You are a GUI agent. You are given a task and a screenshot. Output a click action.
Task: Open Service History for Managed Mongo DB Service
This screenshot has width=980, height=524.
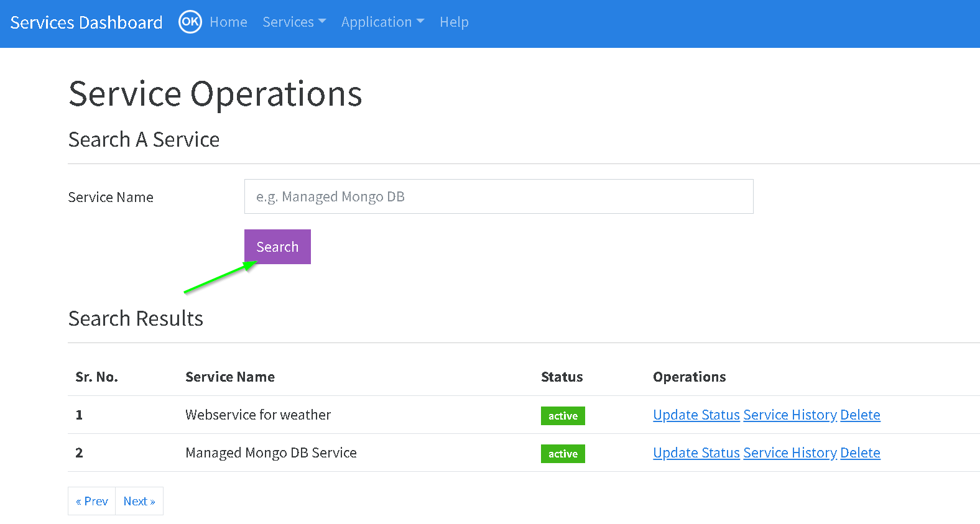tap(790, 453)
